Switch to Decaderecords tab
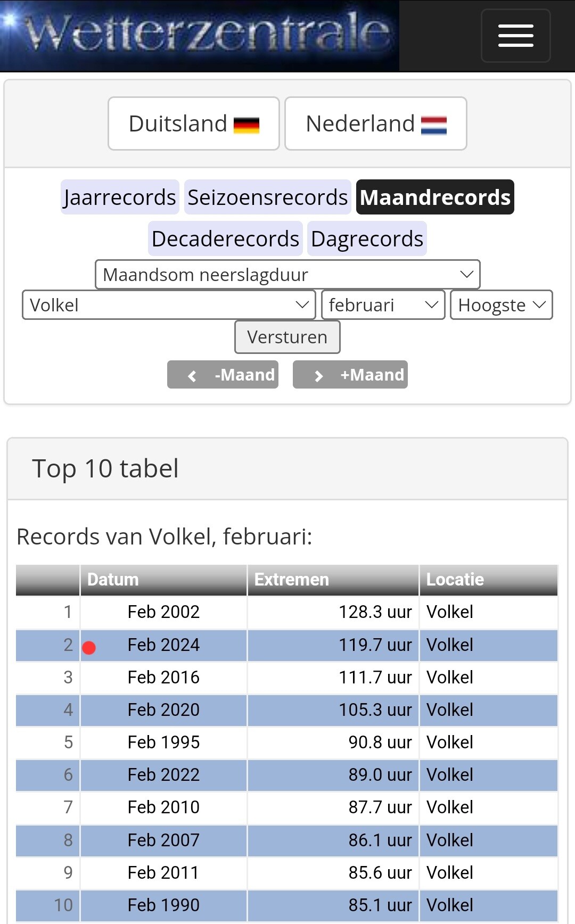575x924 pixels. (x=225, y=239)
